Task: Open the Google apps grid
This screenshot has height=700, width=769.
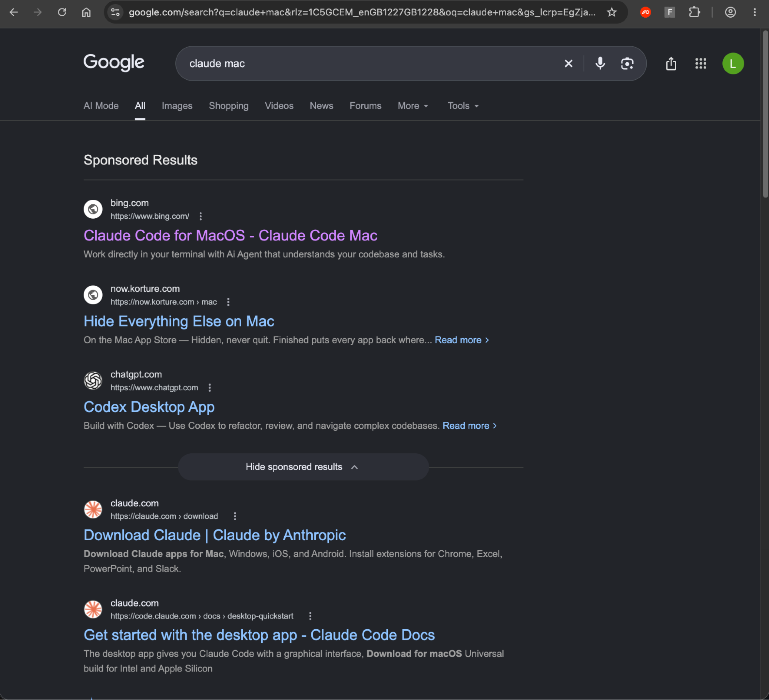Action: [701, 63]
